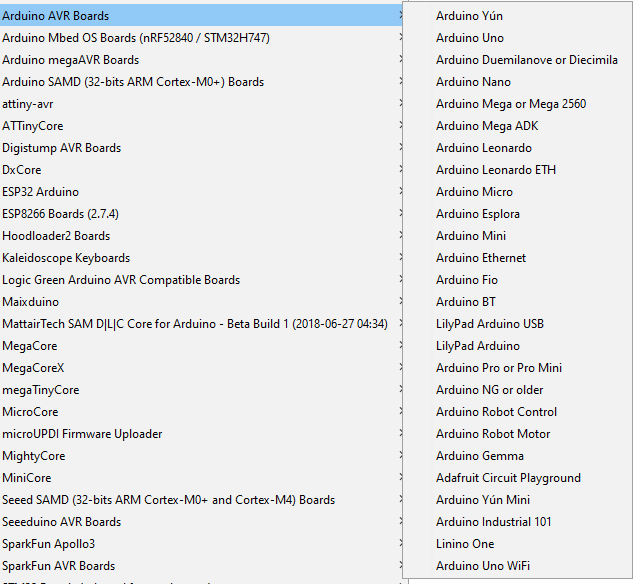Select the Arduino Uno board
637x584 pixels.
coord(518,38)
